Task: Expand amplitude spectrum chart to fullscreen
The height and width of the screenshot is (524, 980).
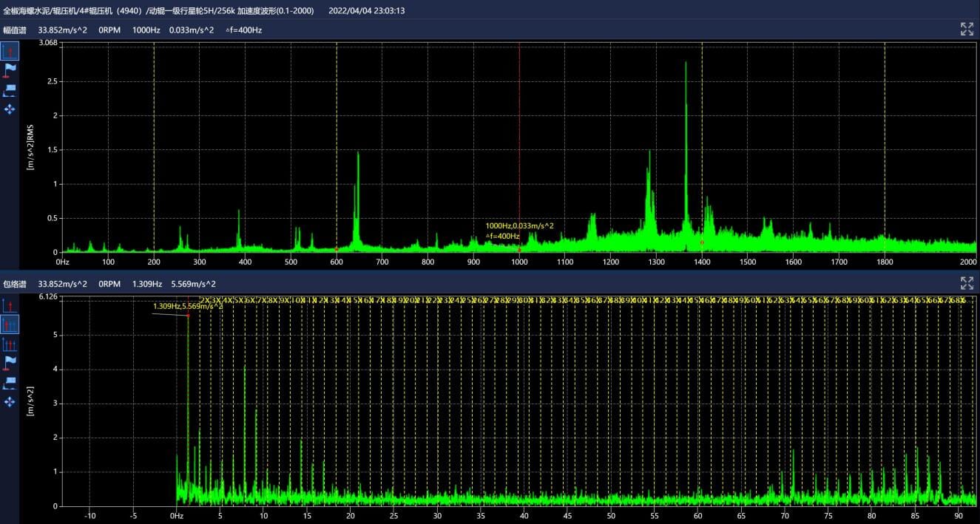Action: tap(966, 30)
